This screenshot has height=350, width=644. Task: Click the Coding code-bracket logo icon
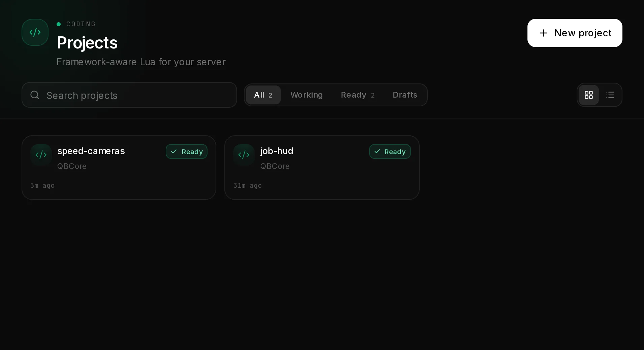point(35,32)
